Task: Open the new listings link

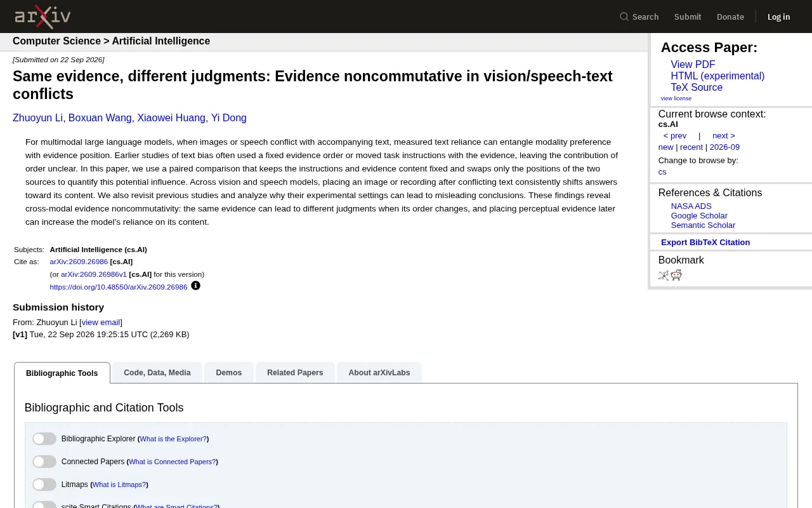Action: [x=665, y=147]
